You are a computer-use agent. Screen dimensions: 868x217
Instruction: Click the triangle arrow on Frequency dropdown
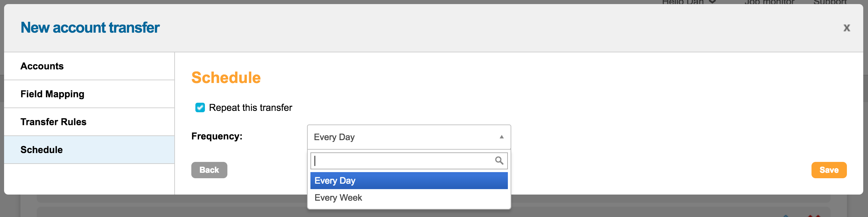click(501, 137)
